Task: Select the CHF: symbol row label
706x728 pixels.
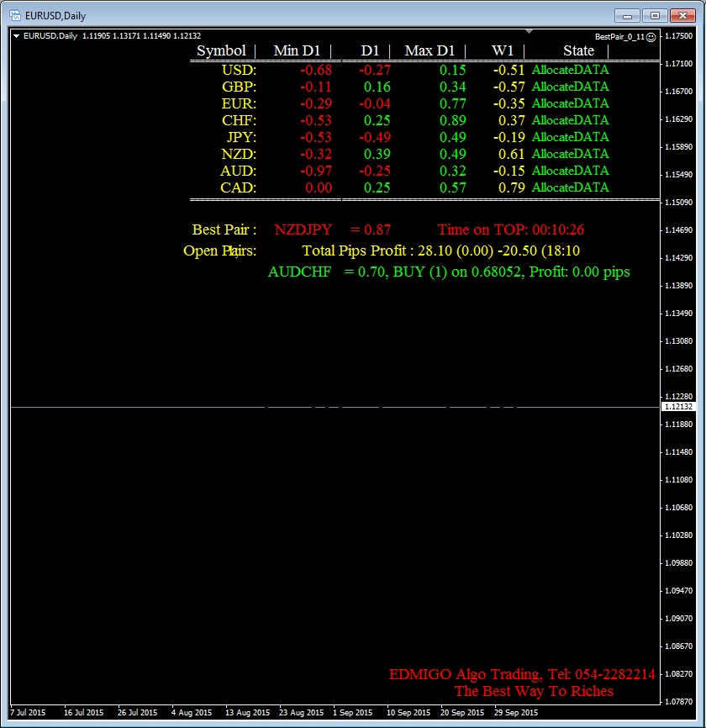Action: coord(239,120)
